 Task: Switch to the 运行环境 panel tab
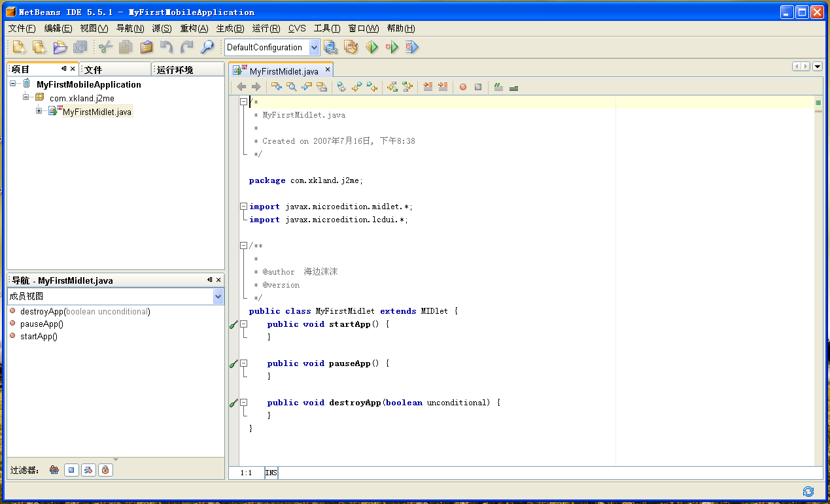click(x=187, y=69)
